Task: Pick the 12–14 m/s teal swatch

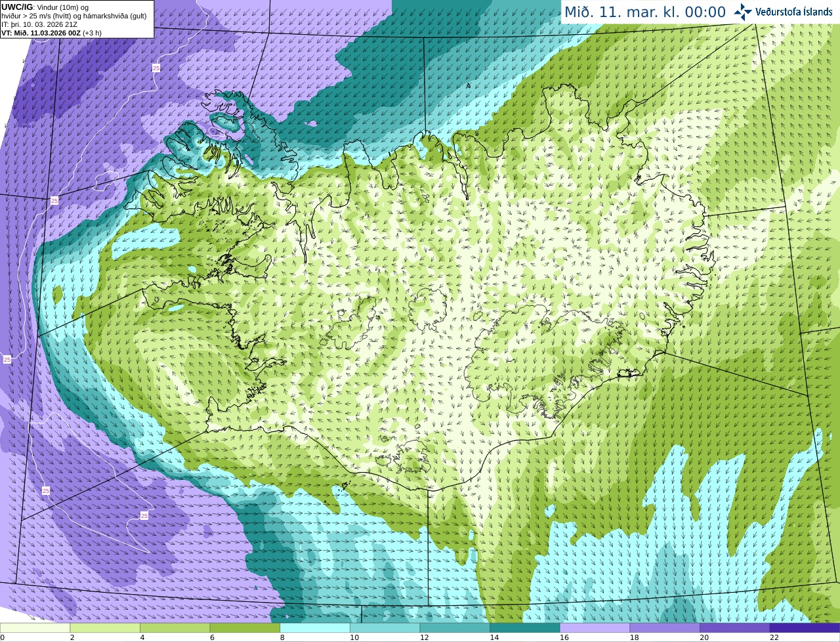Action: 455,628
